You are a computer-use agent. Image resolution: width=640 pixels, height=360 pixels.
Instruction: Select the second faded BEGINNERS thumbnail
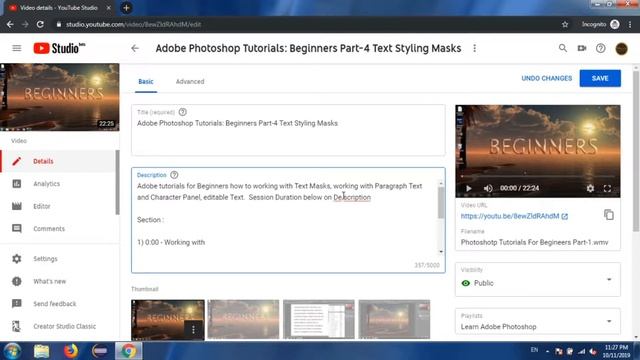point(243,320)
